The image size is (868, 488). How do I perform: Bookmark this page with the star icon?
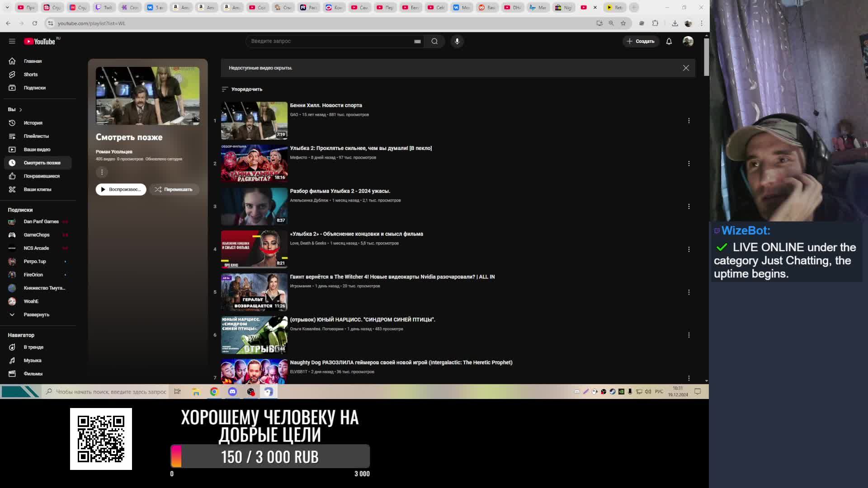(623, 23)
